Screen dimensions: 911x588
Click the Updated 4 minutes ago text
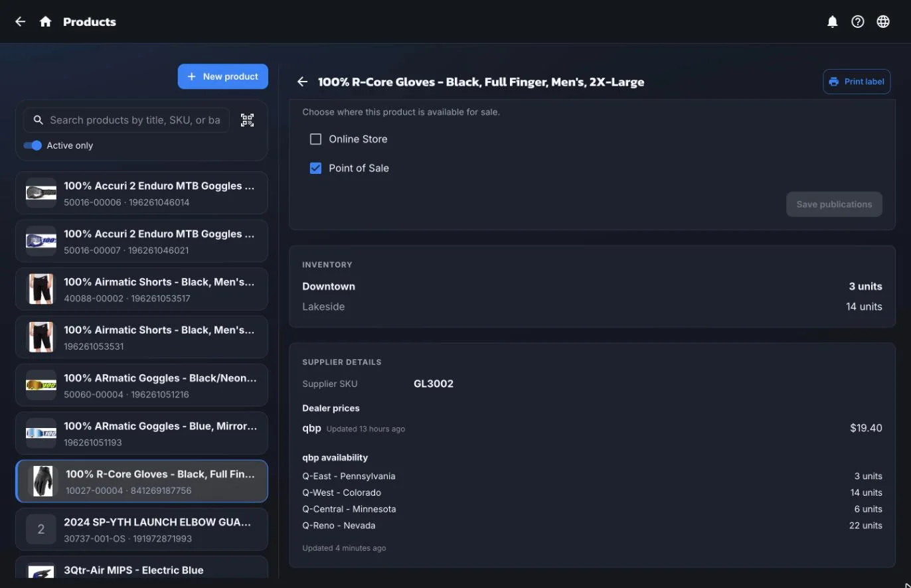click(x=344, y=548)
